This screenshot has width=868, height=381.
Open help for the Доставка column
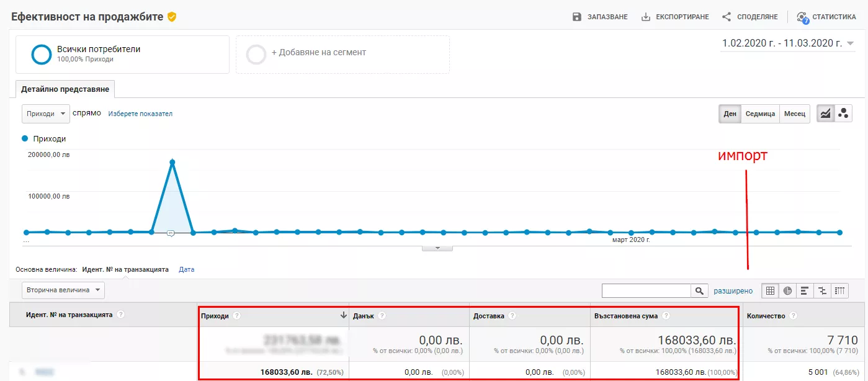click(x=512, y=316)
